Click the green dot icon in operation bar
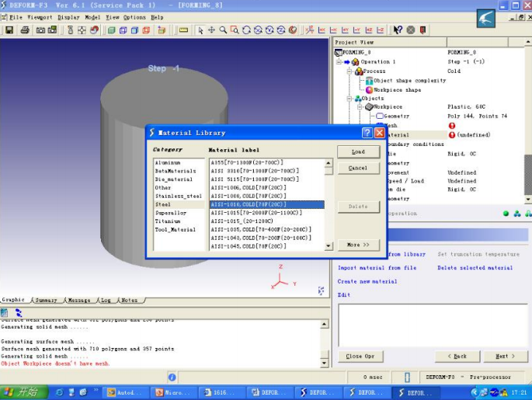 506,214
